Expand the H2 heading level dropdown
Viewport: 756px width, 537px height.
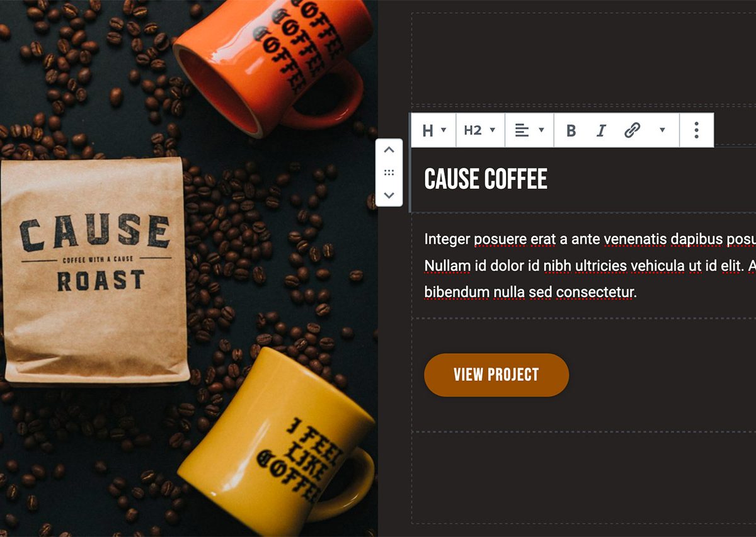[480, 130]
